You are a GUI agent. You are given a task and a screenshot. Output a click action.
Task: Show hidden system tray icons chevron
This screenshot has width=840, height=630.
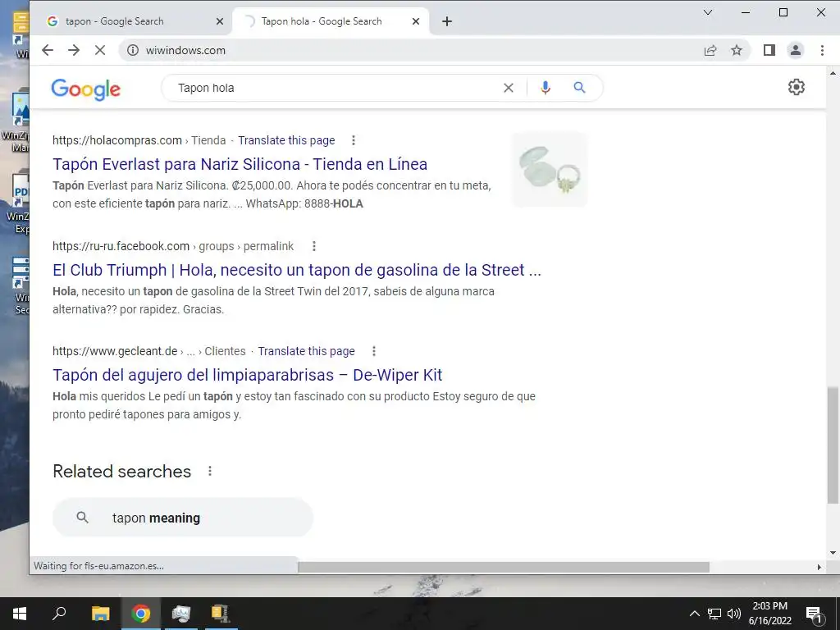pos(694,614)
